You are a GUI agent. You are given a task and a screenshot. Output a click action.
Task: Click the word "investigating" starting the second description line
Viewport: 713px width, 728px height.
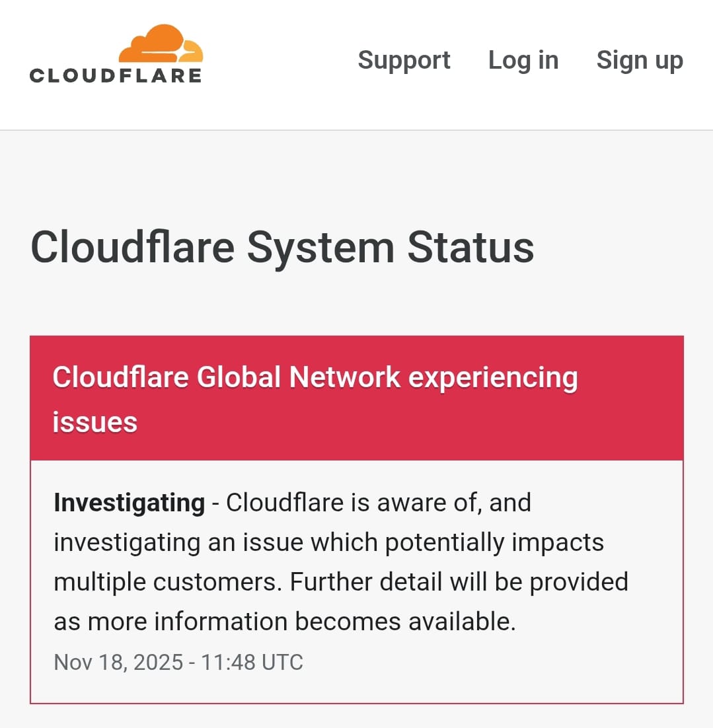127,542
